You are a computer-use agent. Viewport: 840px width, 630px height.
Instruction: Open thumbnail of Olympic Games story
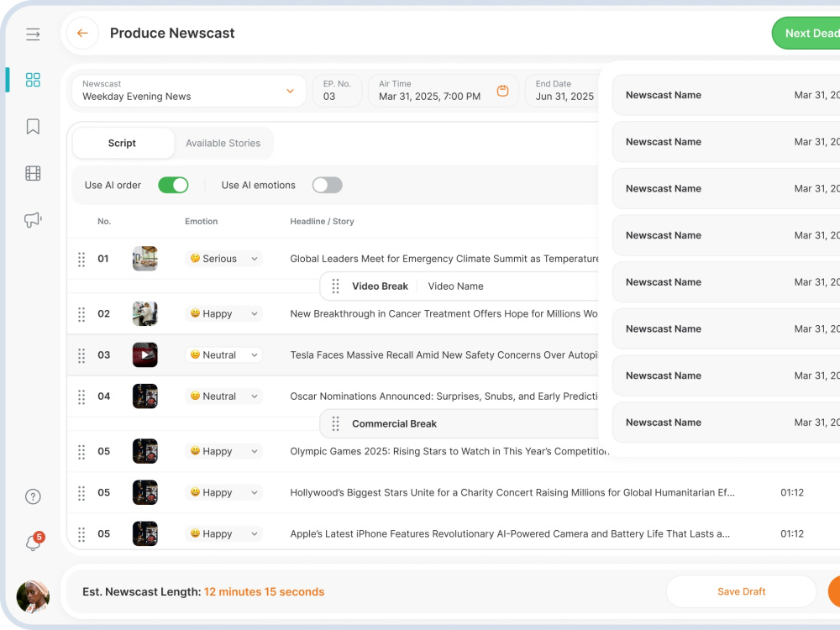145,452
